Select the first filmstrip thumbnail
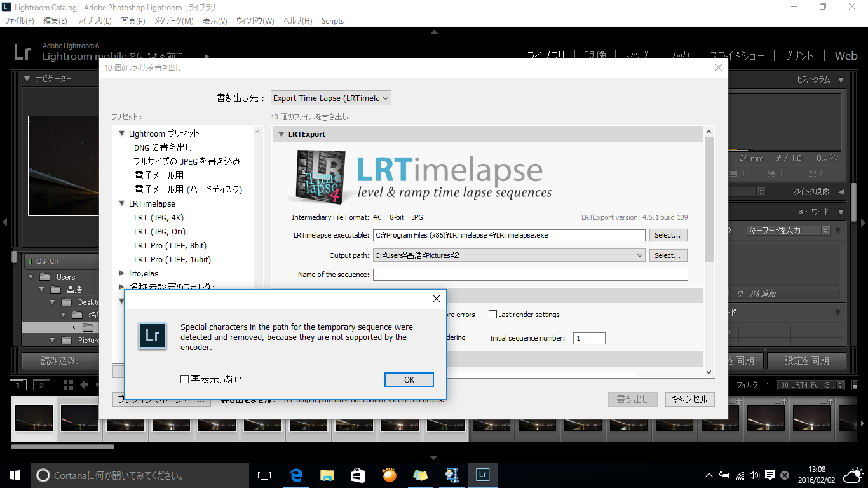 (x=34, y=419)
